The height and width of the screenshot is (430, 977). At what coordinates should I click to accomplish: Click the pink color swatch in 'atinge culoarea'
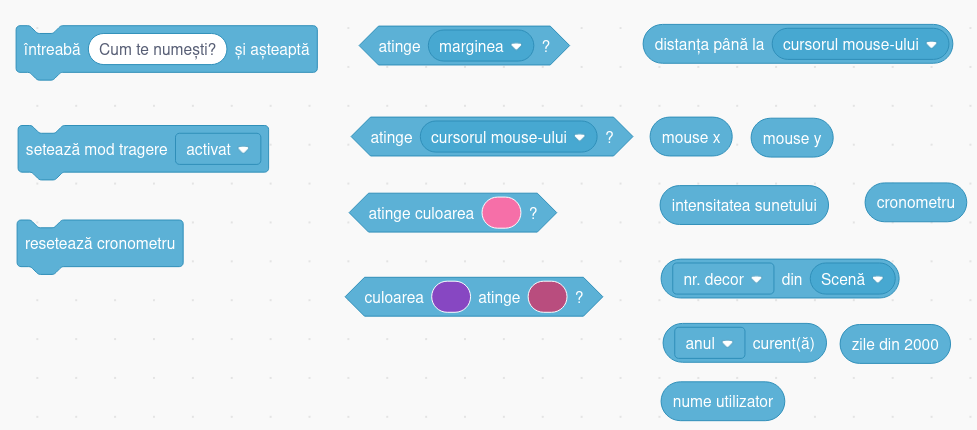[x=501, y=213]
